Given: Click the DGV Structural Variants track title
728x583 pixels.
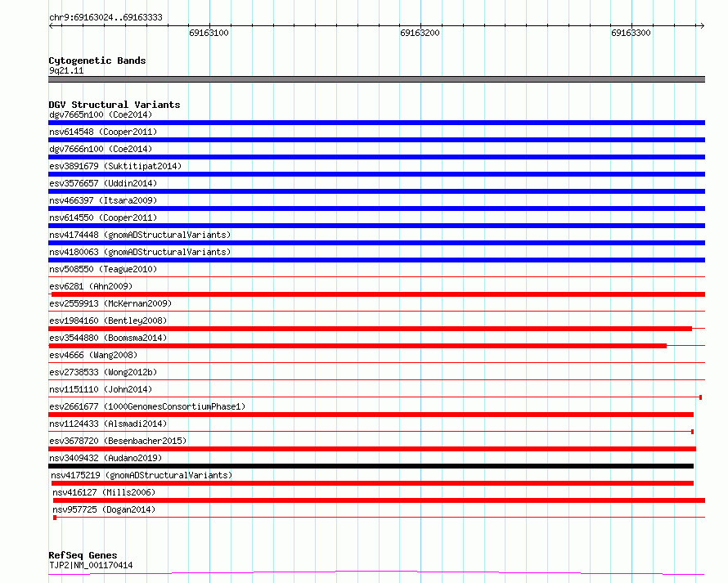Looking at the screenshot, I should point(115,105).
